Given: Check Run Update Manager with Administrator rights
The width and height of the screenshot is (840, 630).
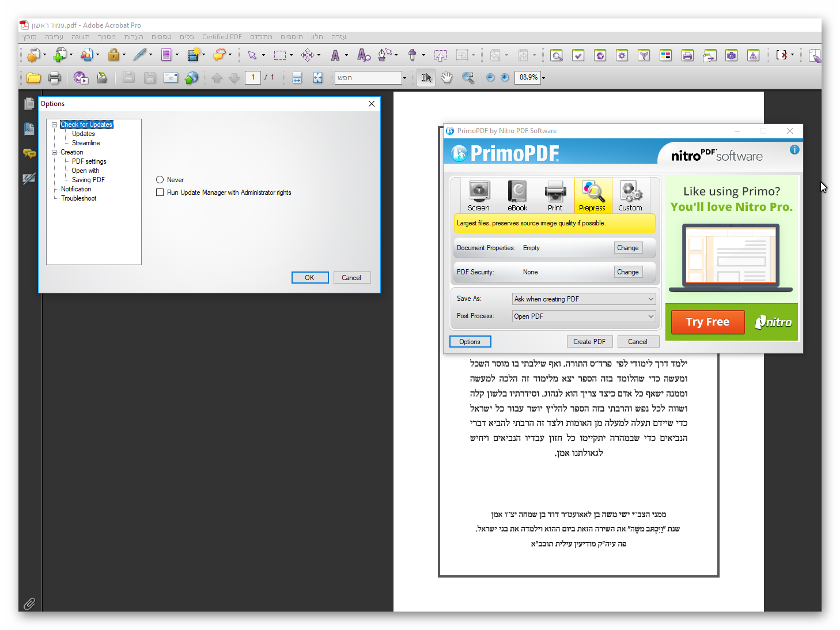Looking at the screenshot, I should [160, 193].
